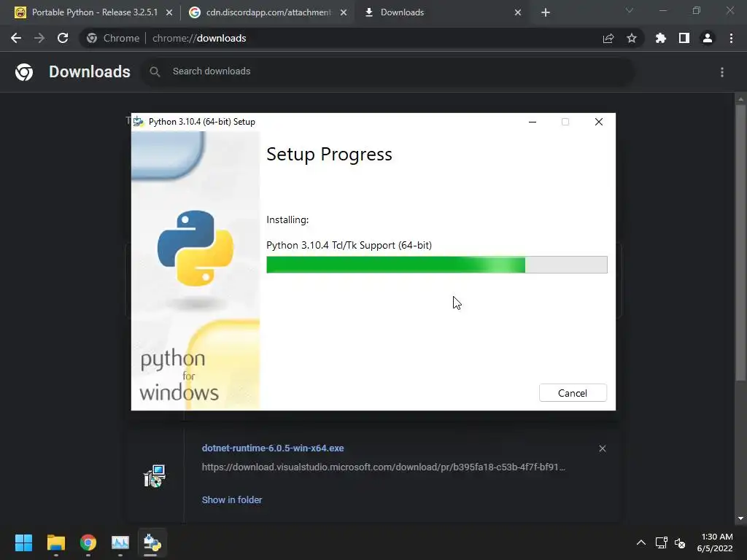Screen dimensions: 747x560
Task: Click the Python 3.10.4 Tcl/Tk Support text
Action: (x=349, y=245)
